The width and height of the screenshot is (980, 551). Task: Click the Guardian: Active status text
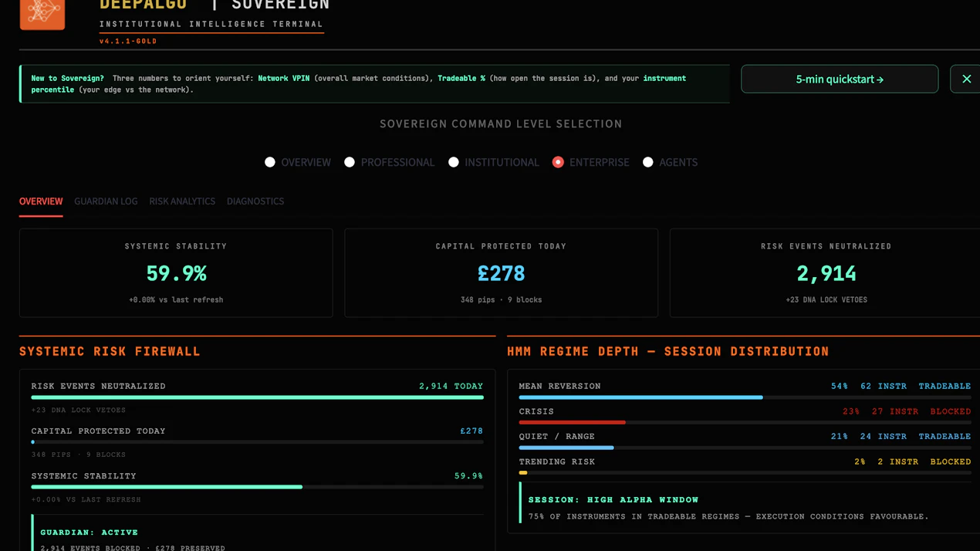point(90,532)
